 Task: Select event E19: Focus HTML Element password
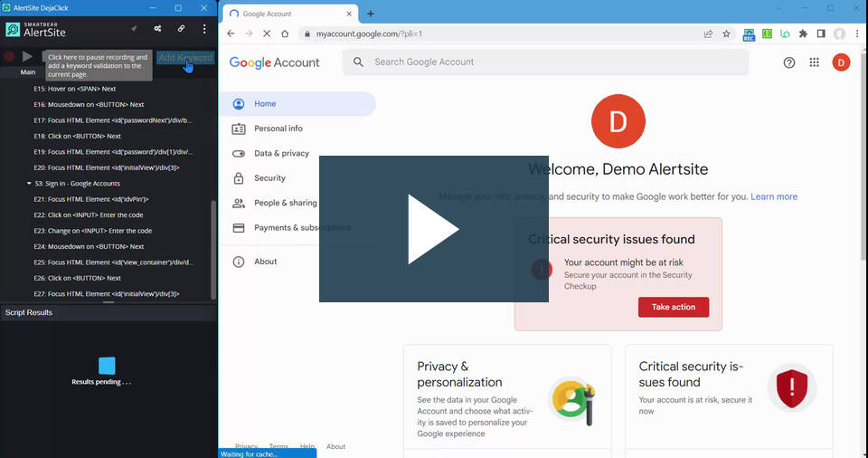coord(113,152)
